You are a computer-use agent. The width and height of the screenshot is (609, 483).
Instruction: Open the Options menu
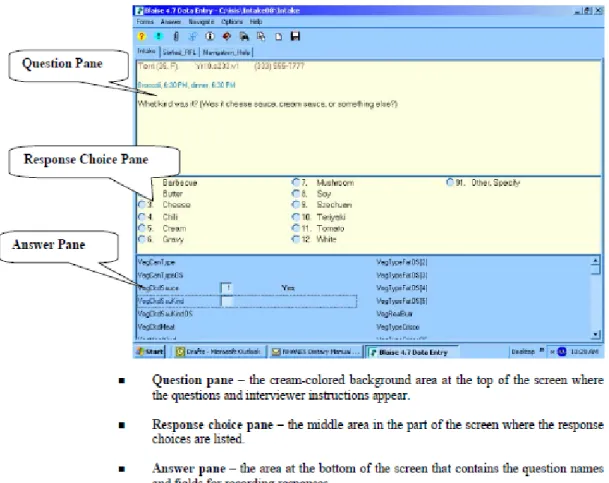[232, 22]
